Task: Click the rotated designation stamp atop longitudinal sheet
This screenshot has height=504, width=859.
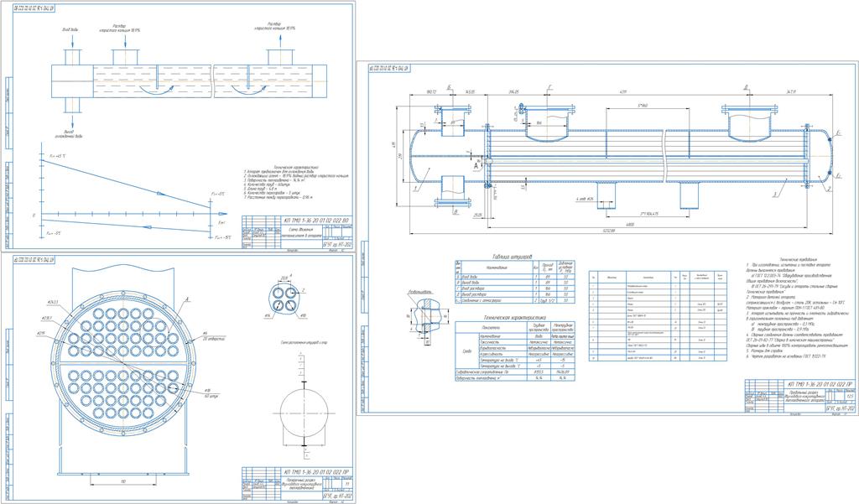Action: click(390, 69)
